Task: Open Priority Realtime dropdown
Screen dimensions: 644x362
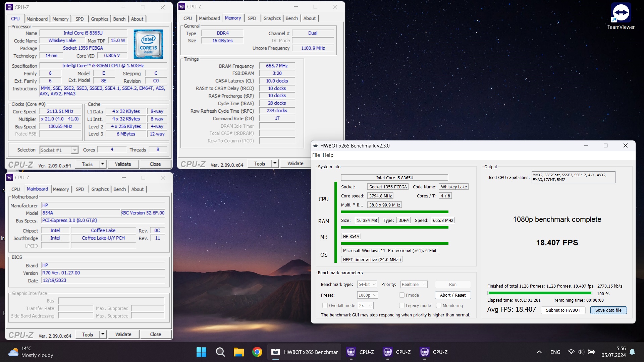Action: [414, 284]
